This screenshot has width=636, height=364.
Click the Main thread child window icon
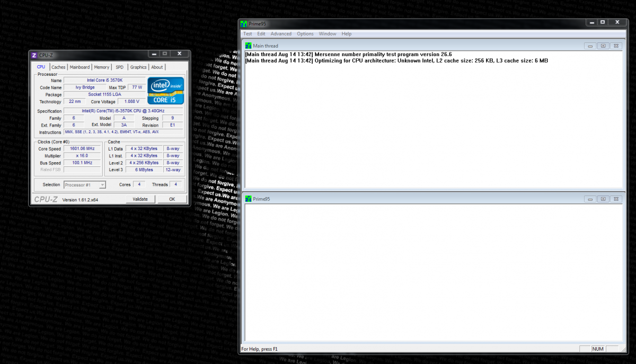[x=248, y=46]
